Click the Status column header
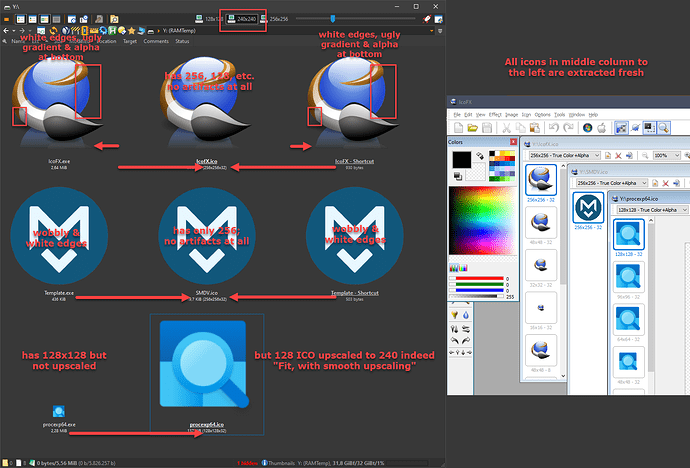This screenshot has height=468, width=690. [x=182, y=41]
